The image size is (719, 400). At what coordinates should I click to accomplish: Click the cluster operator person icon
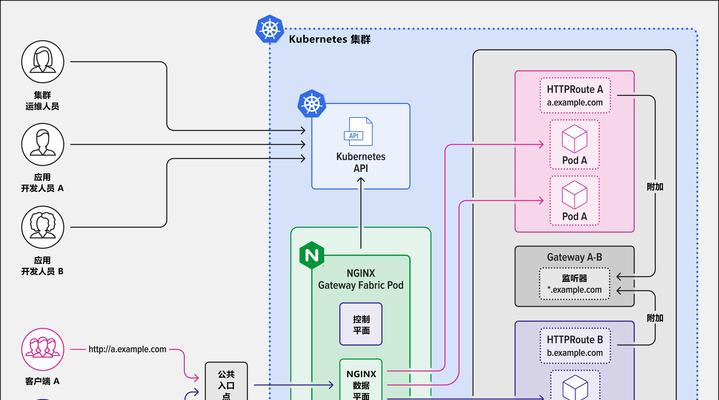[x=43, y=62]
